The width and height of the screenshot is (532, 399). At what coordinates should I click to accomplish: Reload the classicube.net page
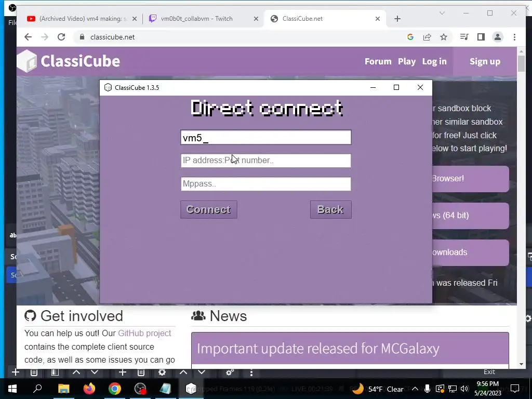click(x=61, y=37)
